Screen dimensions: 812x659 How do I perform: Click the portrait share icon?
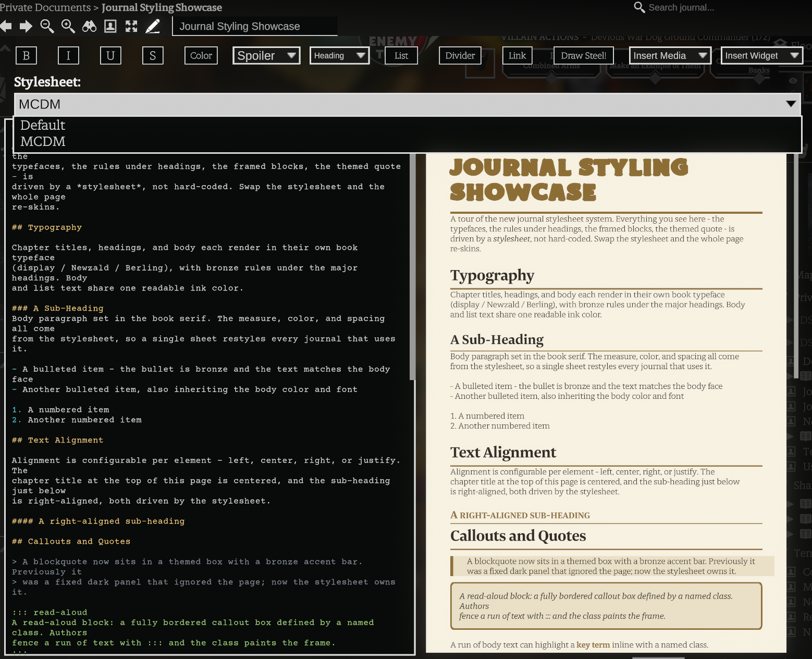point(110,26)
